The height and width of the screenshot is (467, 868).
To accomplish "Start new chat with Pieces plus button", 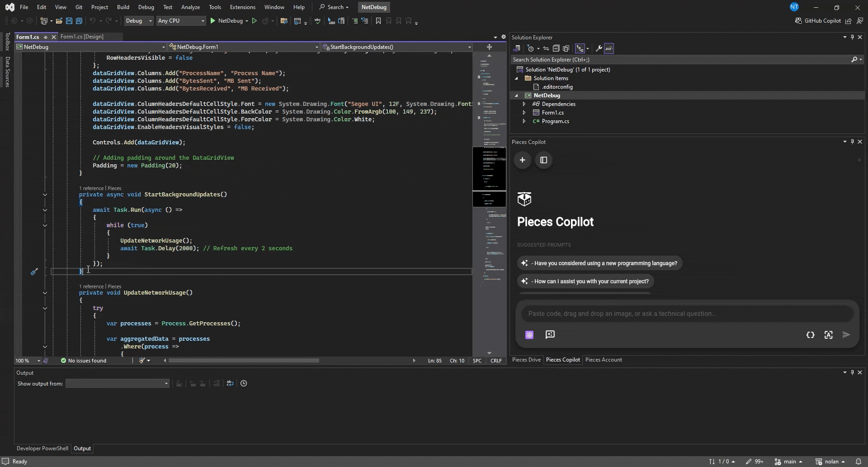I will 522,160.
